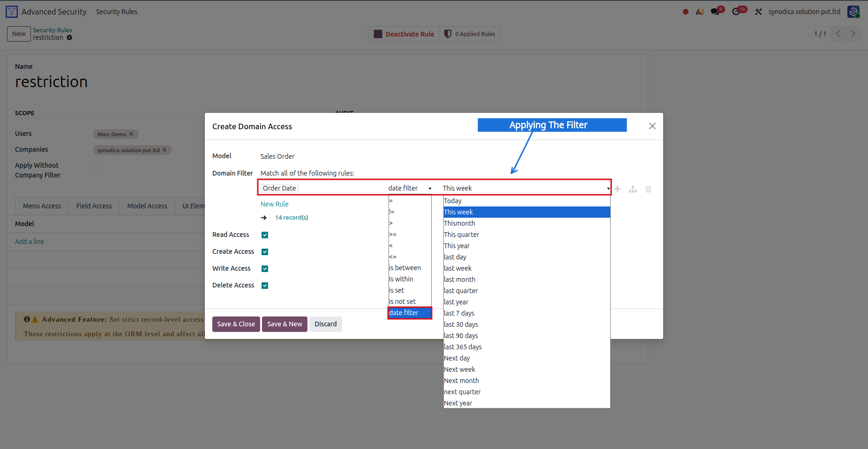
Task: Open the debug tools icon
Action: (758, 12)
